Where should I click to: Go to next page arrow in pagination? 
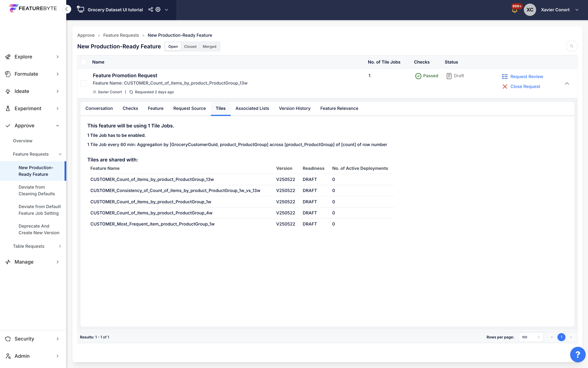click(x=571, y=337)
